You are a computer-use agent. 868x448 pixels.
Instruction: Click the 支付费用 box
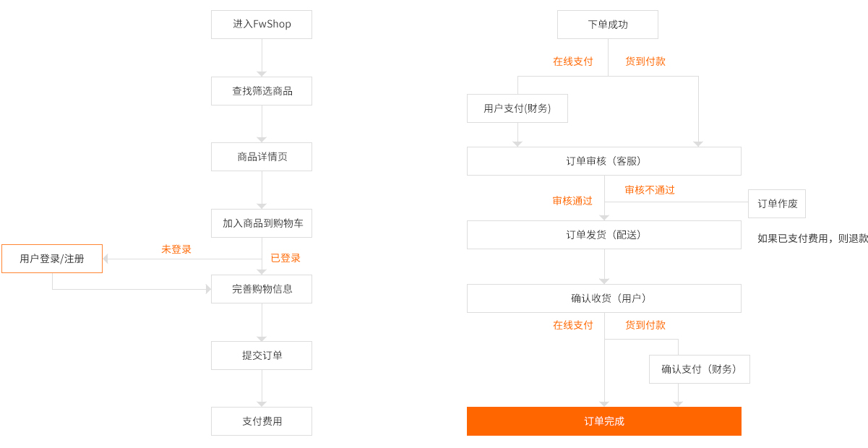click(262, 421)
